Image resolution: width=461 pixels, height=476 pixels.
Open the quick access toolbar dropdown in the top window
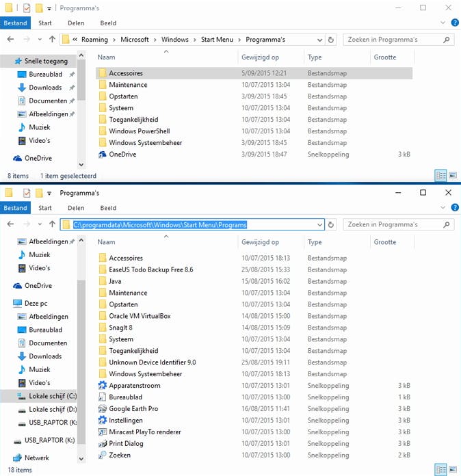(x=49, y=8)
